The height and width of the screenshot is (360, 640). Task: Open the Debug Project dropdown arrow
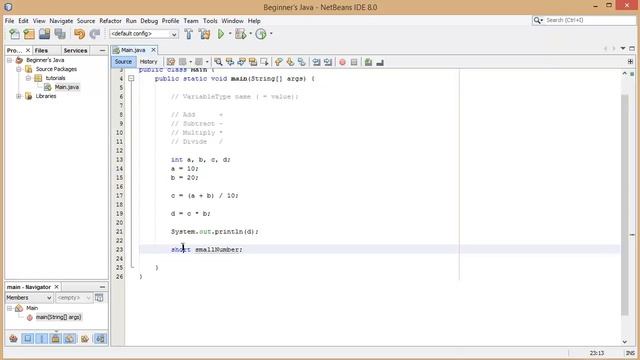pyautogui.click(x=250, y=34)
